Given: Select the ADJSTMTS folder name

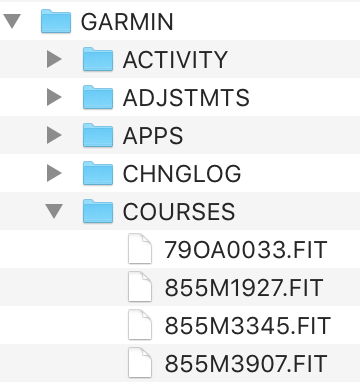Looking at the screenshot, I should click(x=186, y=98).
